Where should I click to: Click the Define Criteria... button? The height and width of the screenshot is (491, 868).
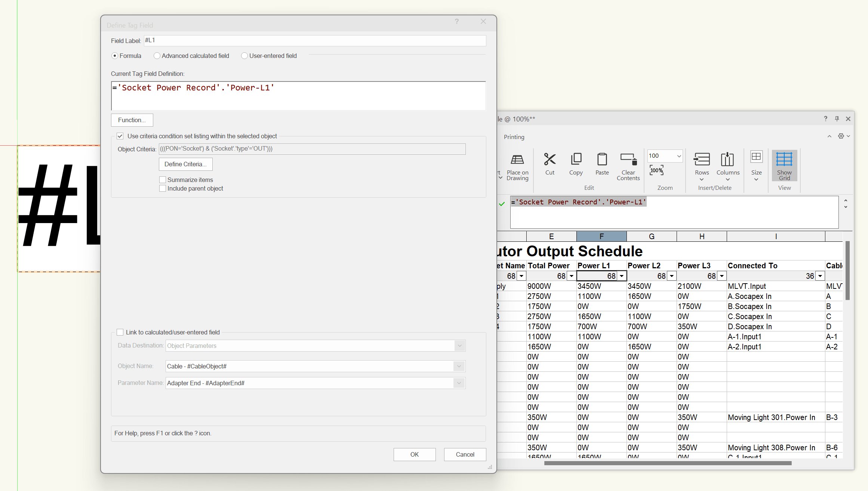(185, 164)
